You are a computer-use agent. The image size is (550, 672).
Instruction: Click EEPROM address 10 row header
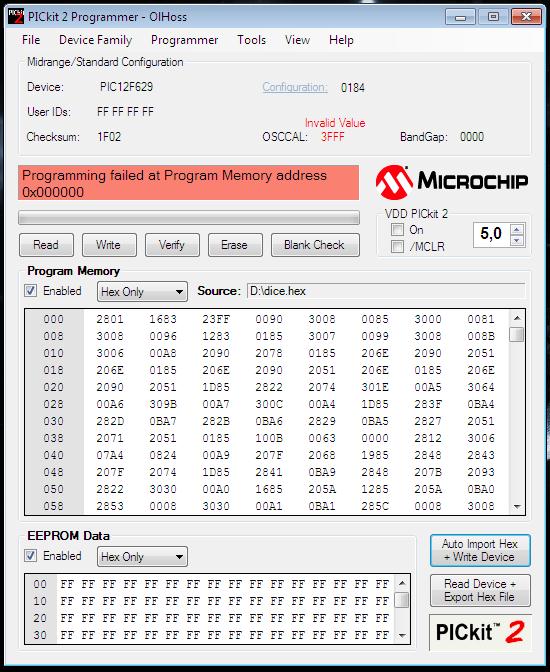40,601
